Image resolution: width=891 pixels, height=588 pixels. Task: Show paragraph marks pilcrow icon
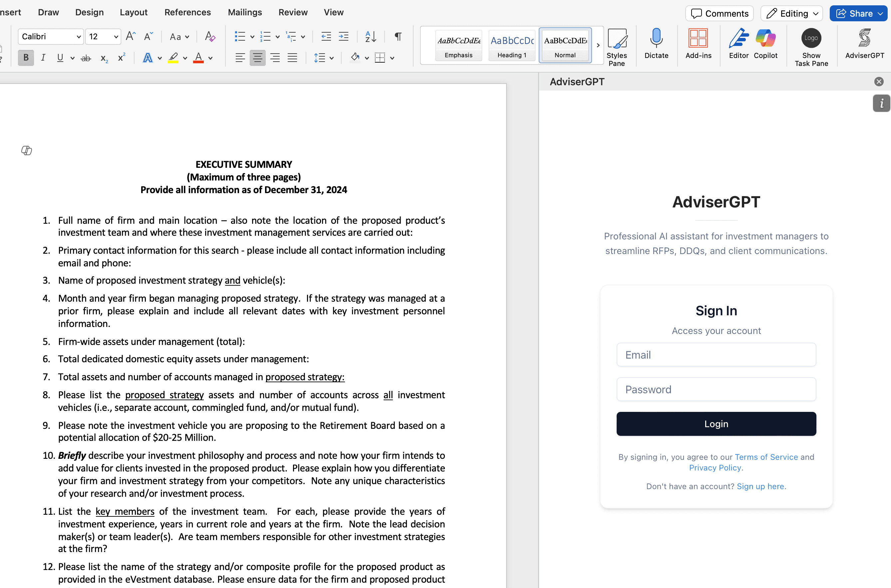click(x=398, y=36)
